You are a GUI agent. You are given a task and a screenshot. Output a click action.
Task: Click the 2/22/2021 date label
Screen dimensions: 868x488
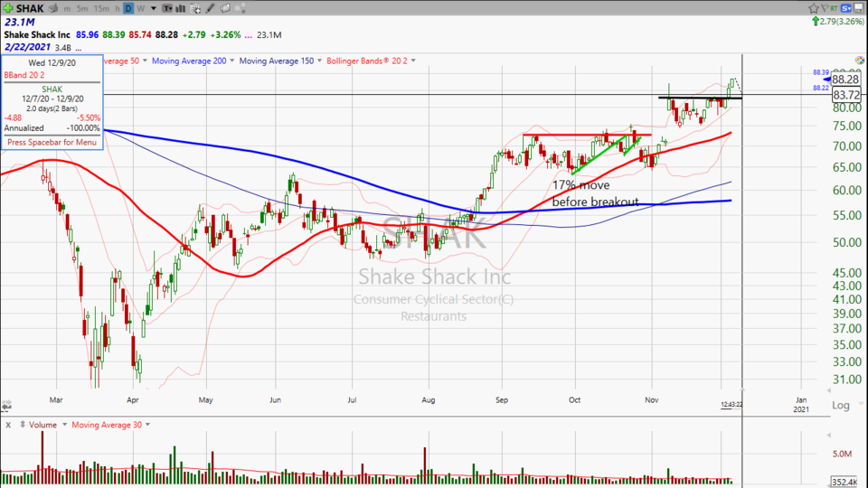point(27,47)
